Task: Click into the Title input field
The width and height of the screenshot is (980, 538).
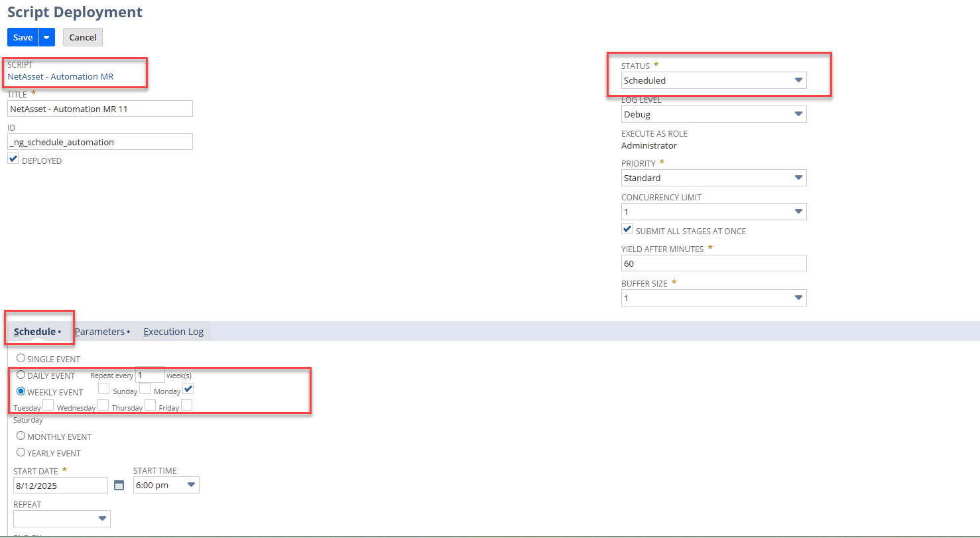Action: click(100, 109)
